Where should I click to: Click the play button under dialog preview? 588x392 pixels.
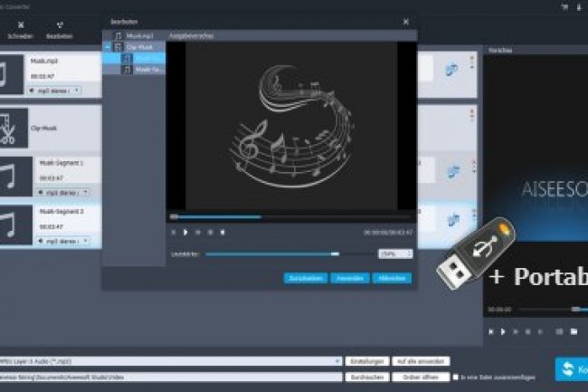(x=185, y=233)
